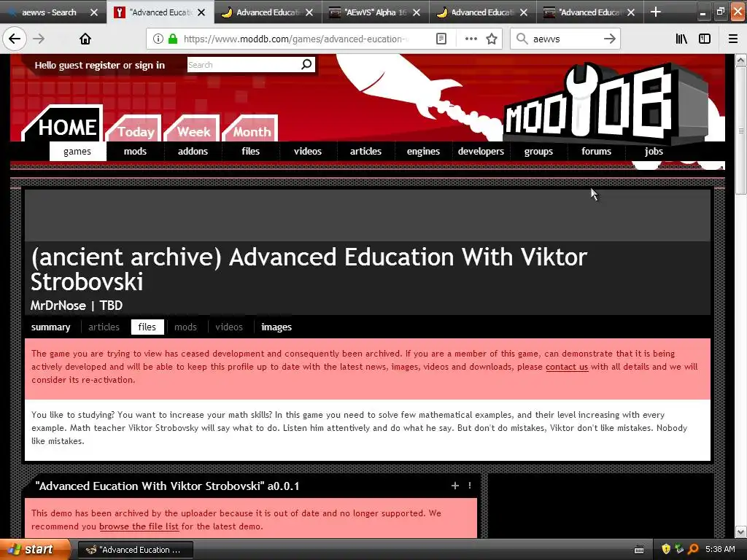The image size is (747, 560).
Task: Click the green secure padlock icon
Action: coord(172,39)
